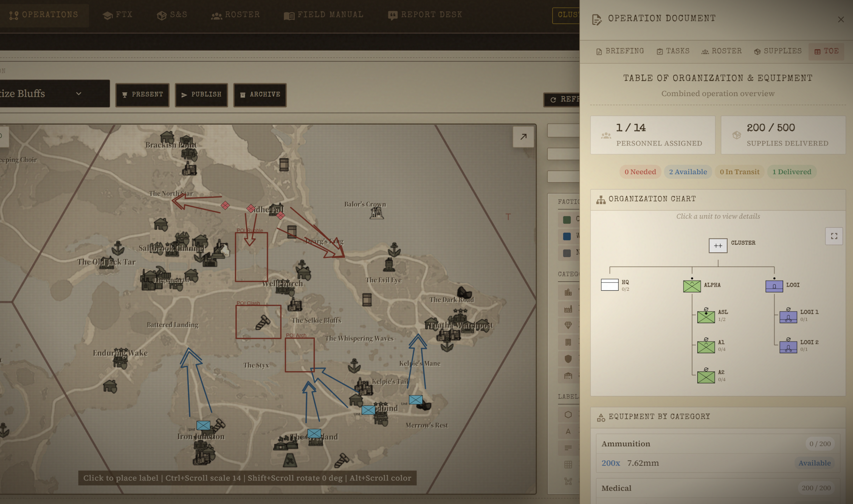Click the Balor's Crown map marker
Screen dimensions: 853x504
point(376,213)
